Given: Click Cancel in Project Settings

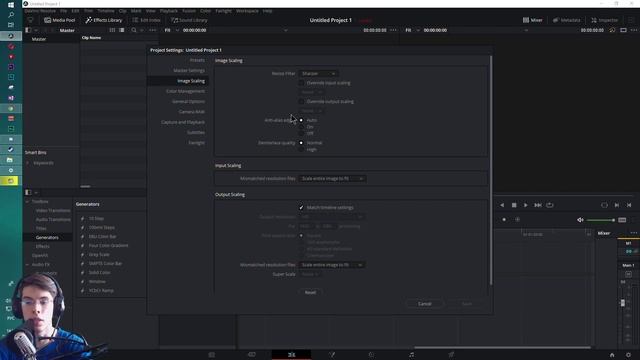Looking at the screenshot, I should point(424,304).
